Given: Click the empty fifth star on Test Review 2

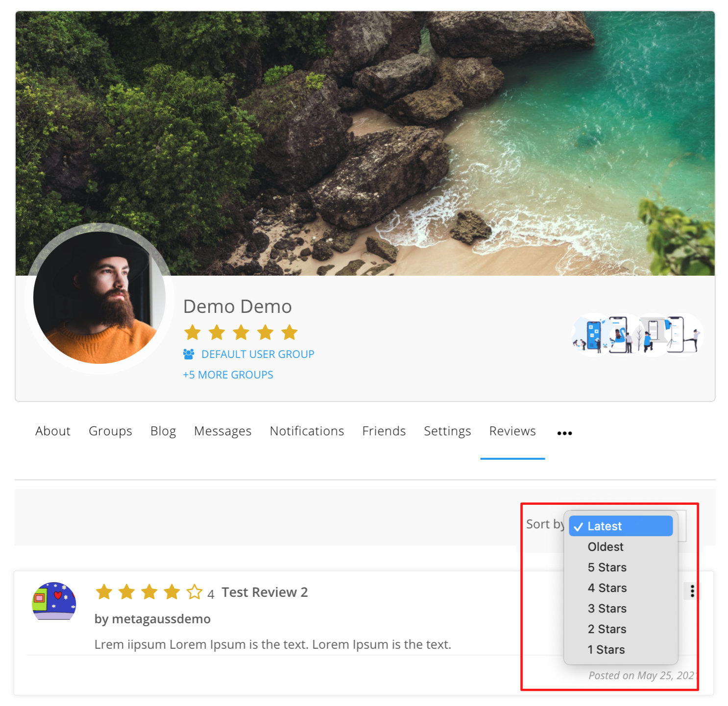Looking at the screenshot, I should pyautogui.click(x=194, y=592).
